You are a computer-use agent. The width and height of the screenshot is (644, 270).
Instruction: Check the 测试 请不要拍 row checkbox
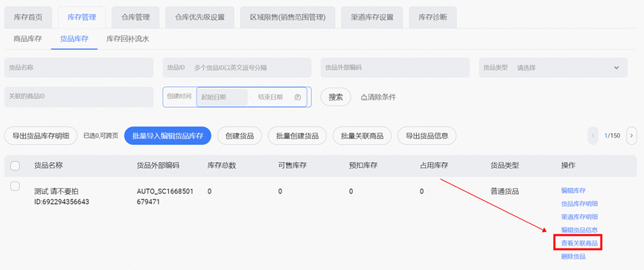15,186
